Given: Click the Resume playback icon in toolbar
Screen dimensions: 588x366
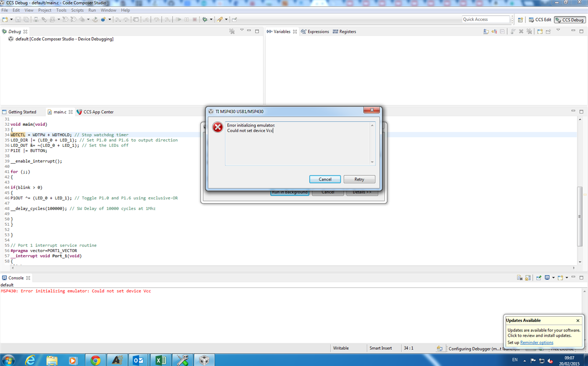Looking at the screenshot, I should pos(178,20).
